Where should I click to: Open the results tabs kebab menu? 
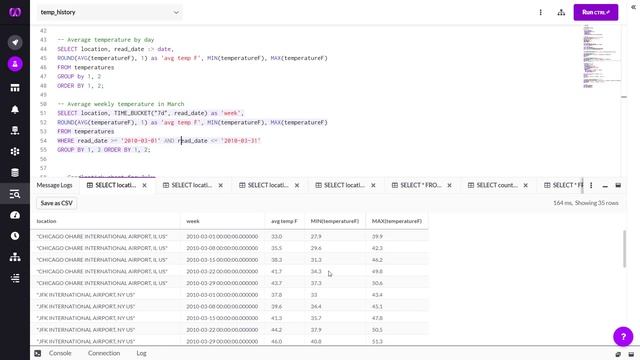(x=591, y=185)
